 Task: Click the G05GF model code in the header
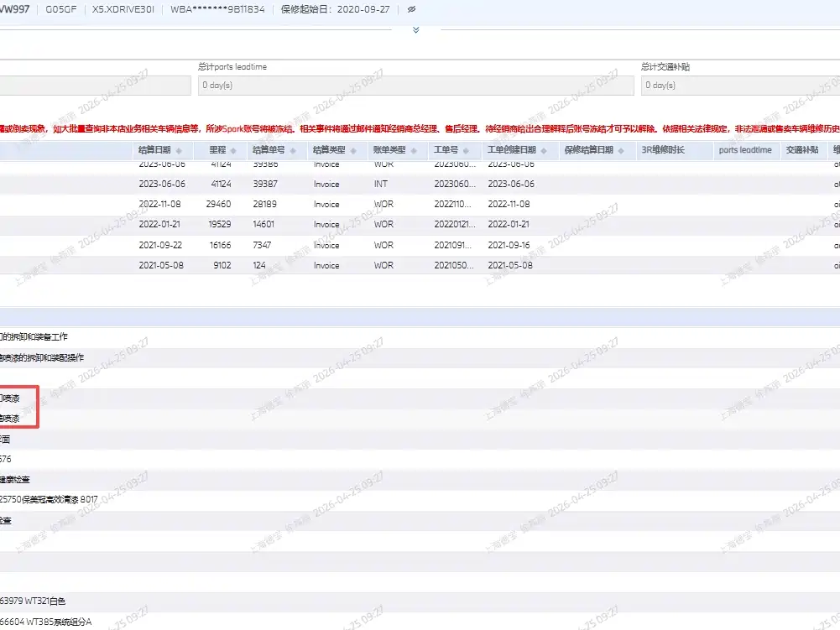point(61,9)
